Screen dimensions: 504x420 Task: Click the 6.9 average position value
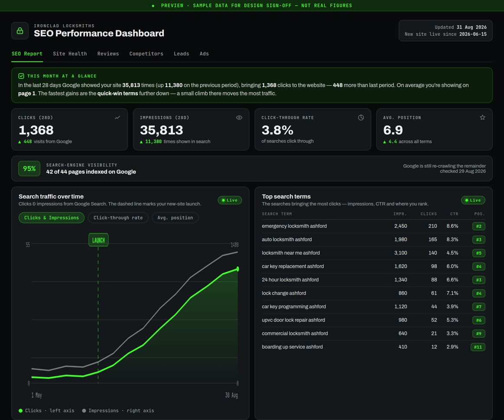coord(393,130)
